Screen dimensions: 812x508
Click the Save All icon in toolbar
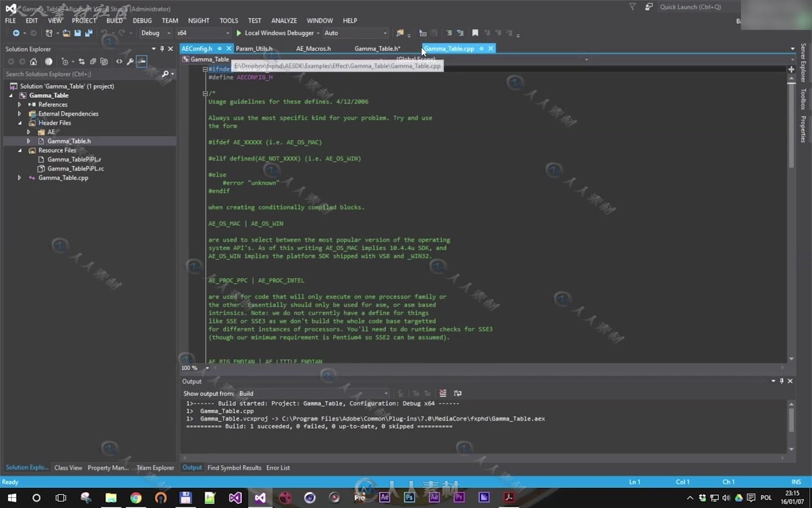pyautogui.click(x=89, y=33)
